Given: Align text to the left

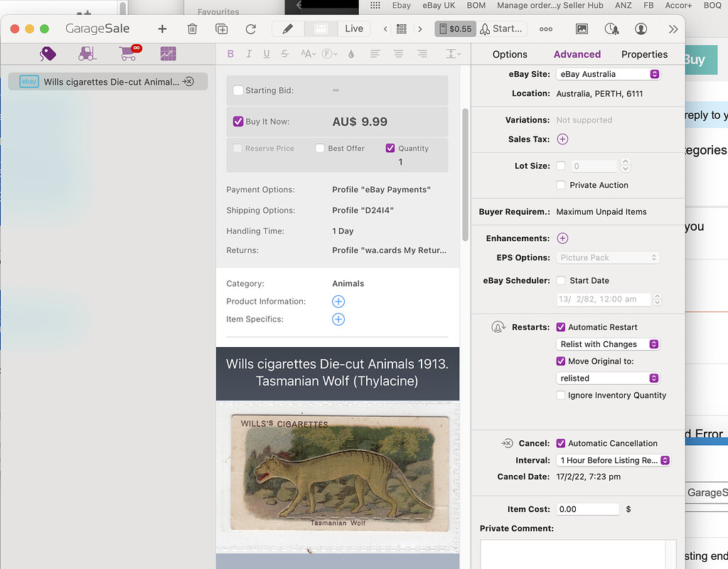Looking at the screenshot, I should [375, 54].
